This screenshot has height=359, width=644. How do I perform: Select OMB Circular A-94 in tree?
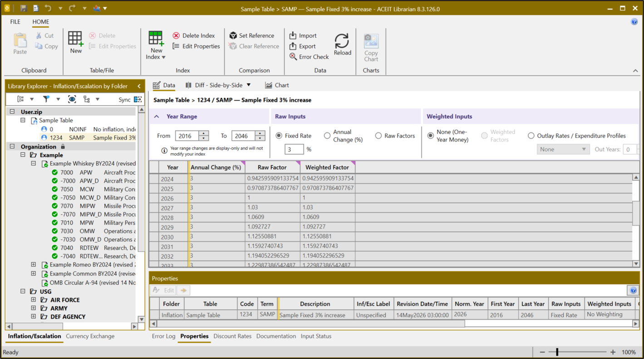tap(88, 282)
